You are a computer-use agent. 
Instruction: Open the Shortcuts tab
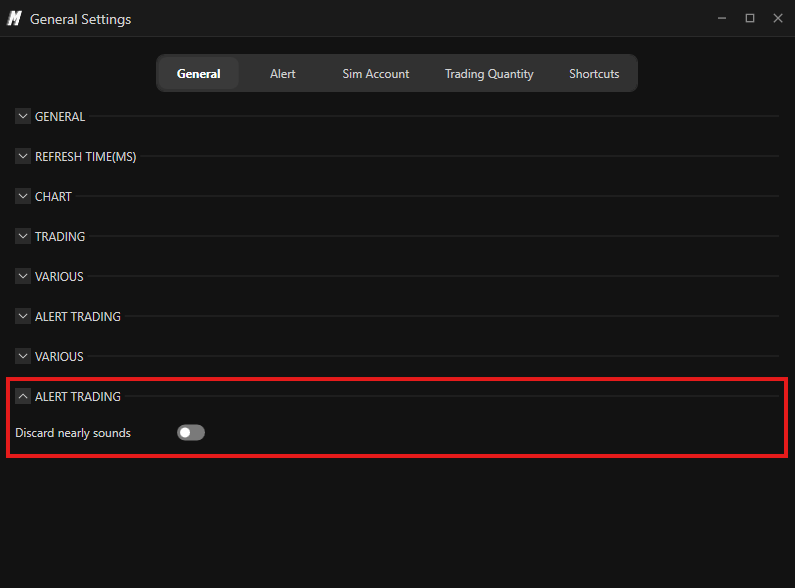coord(594,74)
